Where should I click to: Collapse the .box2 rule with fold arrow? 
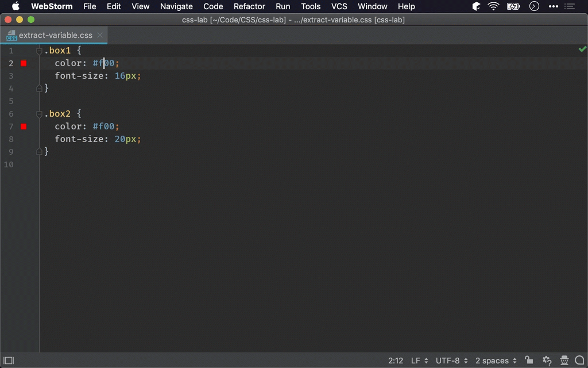coord(39,114)
